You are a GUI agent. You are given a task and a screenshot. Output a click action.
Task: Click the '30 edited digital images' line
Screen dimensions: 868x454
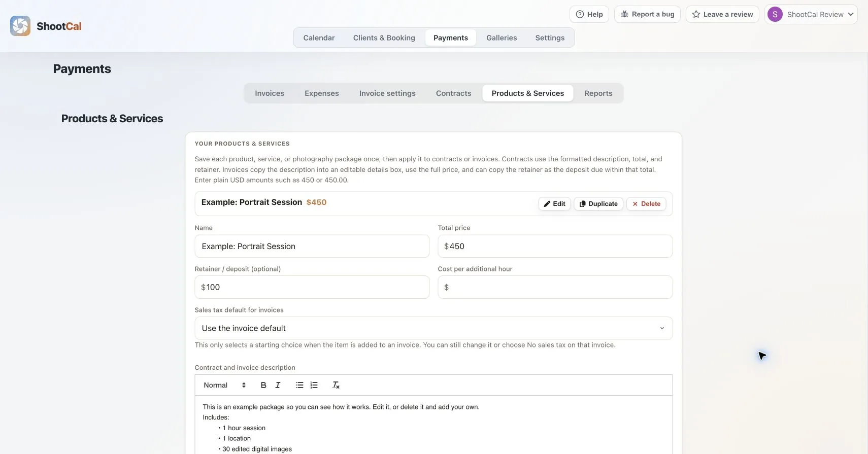pyautogui.click(x=257, y=449)
